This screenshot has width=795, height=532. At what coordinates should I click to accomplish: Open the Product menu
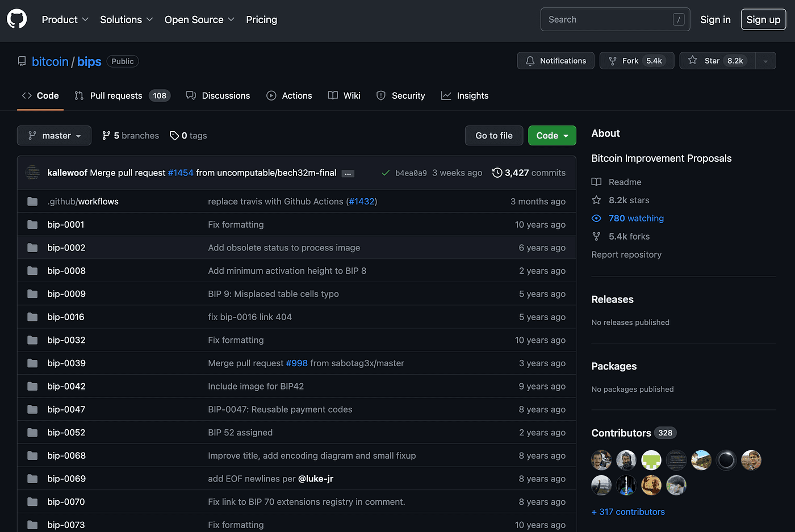click(x=65, y=19)
